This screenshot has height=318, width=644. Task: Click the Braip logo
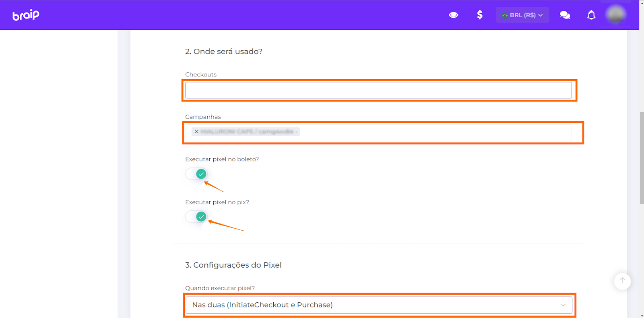(26, 15)
